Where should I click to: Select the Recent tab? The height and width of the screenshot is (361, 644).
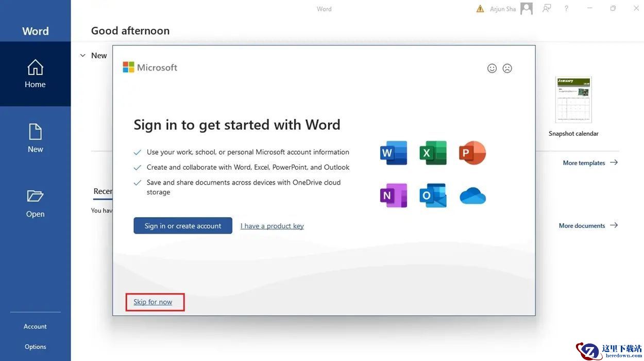103,191
